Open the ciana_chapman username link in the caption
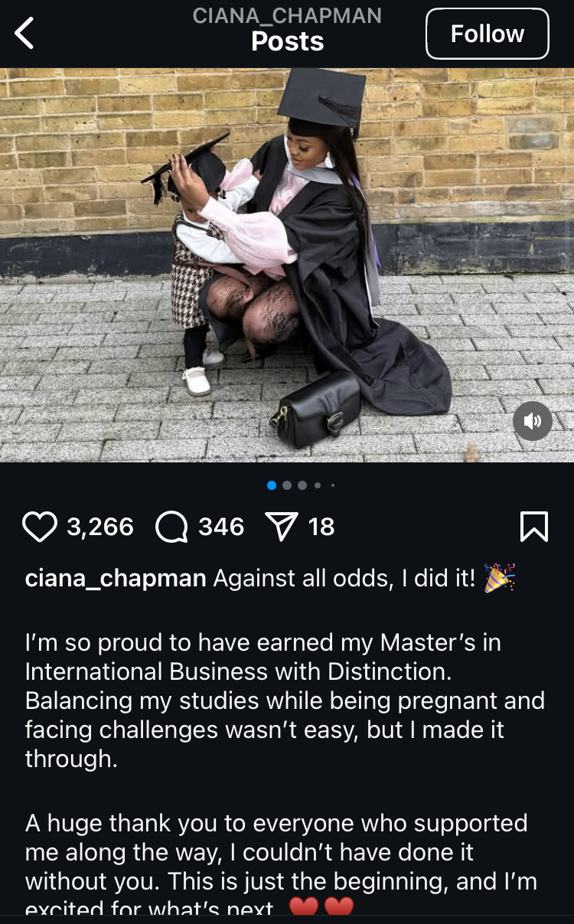 pyautogui.click(x=116, y=579)
